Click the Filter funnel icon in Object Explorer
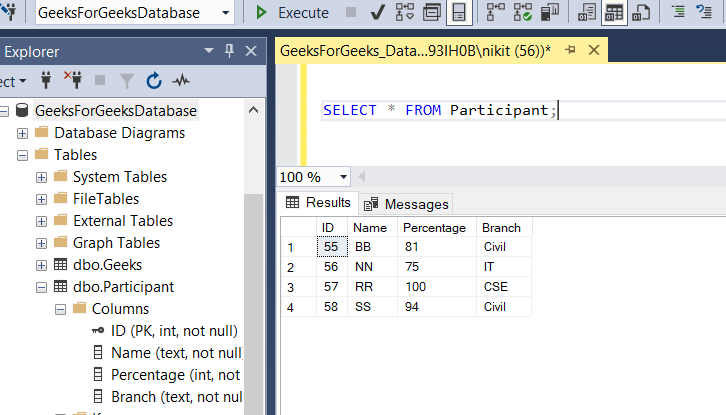Viewport: 726px width, 415px height. tap(126, 81)
